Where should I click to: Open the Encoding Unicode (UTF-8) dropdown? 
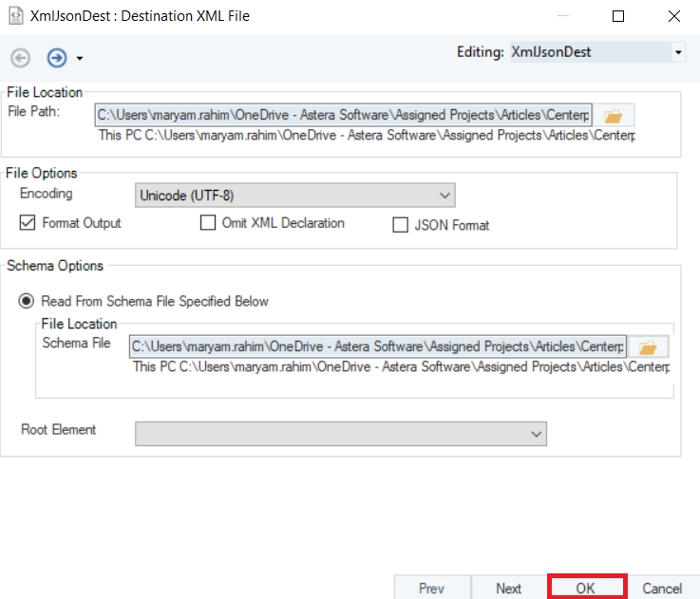point(295,196)
